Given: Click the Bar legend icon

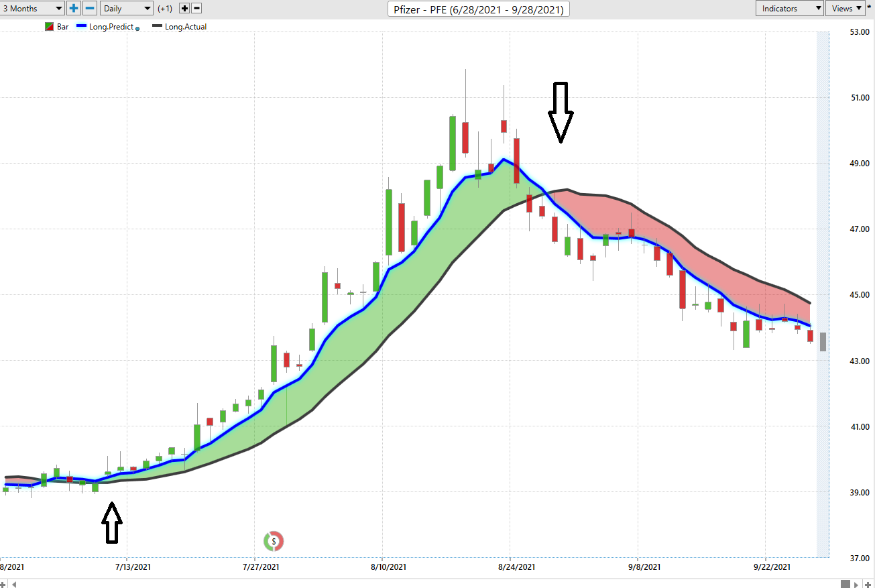Looking at the screenshot, I should (x=49, y=27).
